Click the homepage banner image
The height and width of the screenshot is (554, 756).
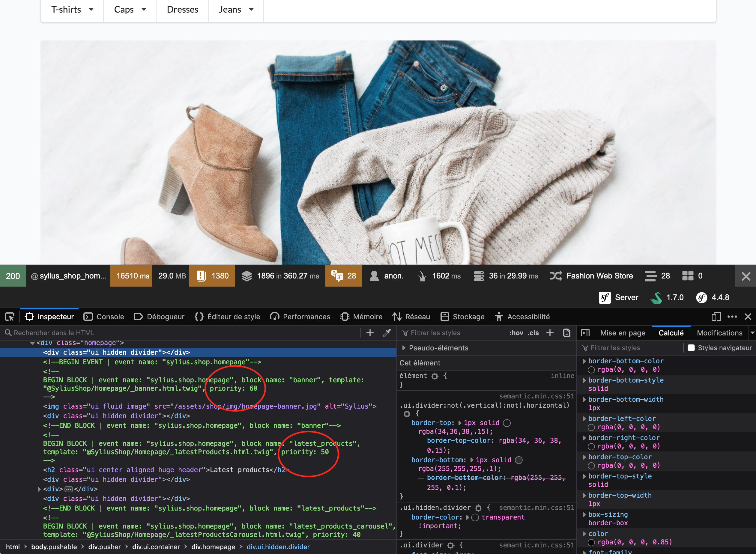[378, 153]
